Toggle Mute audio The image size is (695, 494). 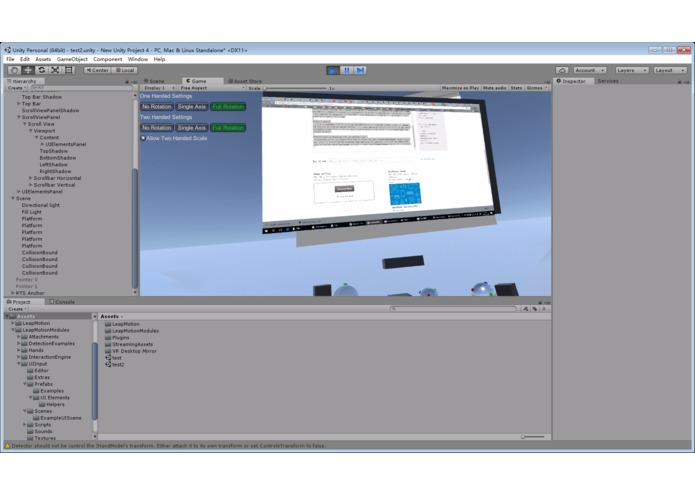coord(495,88)
